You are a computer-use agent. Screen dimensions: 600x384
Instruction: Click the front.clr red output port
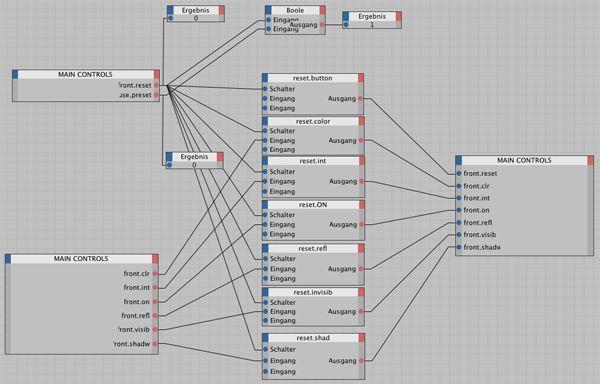coord(155,274)
